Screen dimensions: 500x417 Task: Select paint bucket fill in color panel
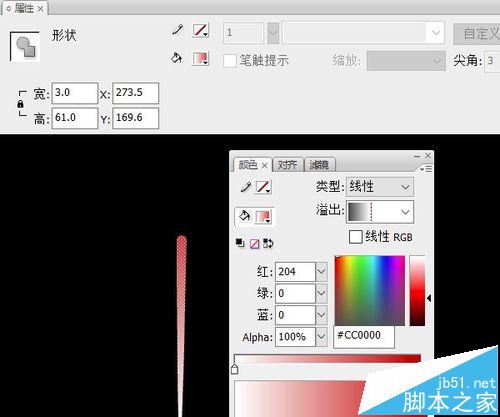tap(245, 216)
